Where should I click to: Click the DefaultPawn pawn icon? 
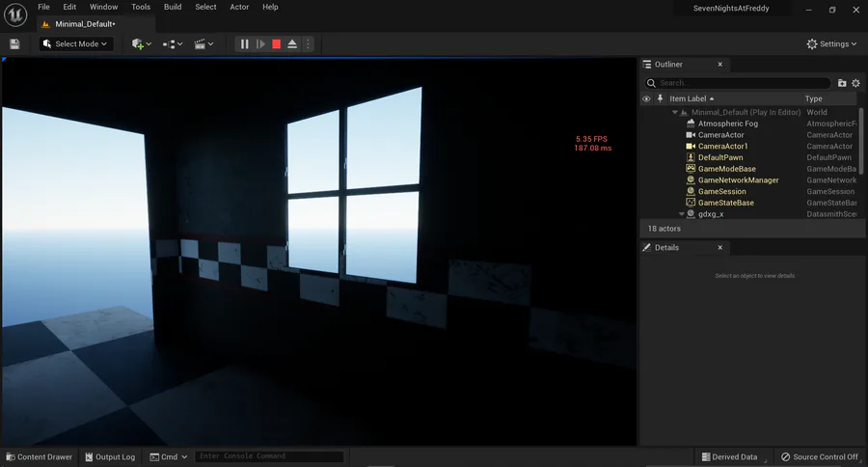pyautogui.click(x=691, y=157)
